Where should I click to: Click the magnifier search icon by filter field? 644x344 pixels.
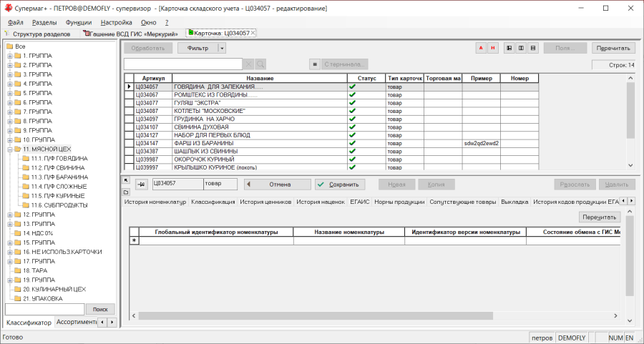(260, 64)
